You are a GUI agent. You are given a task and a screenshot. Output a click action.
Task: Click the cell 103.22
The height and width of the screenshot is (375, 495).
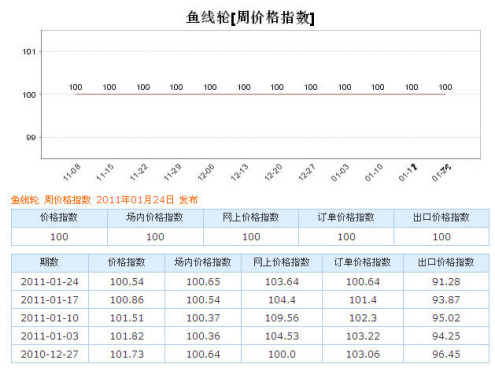click(363, 336)
